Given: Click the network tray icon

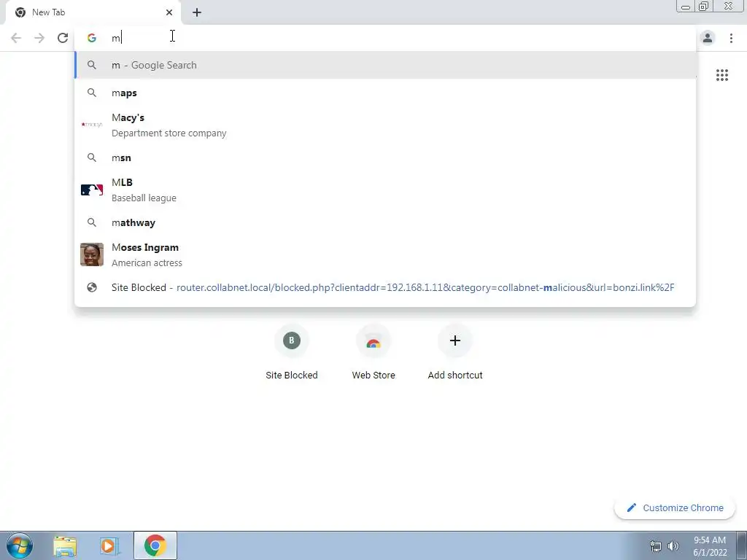Looking at the screenshot, I should point(656,546).
